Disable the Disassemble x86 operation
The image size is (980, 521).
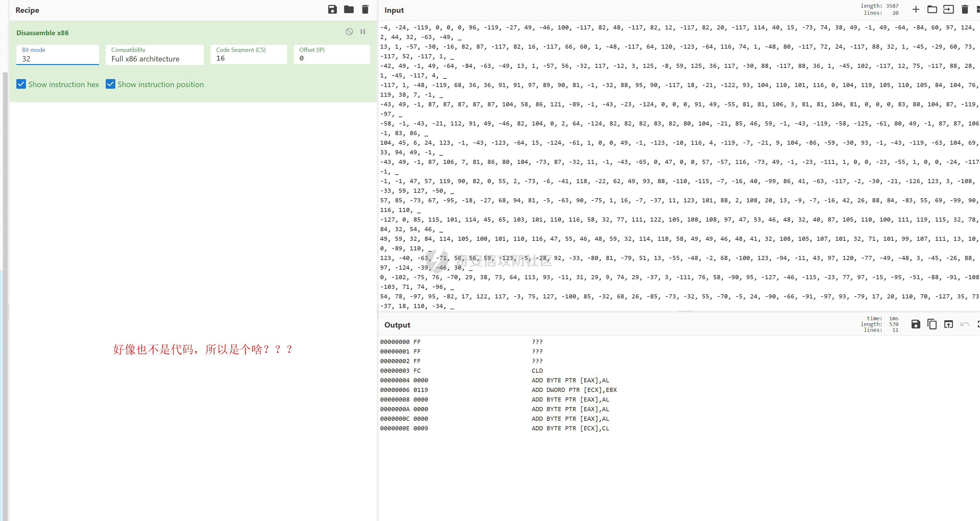coord(349,32)
